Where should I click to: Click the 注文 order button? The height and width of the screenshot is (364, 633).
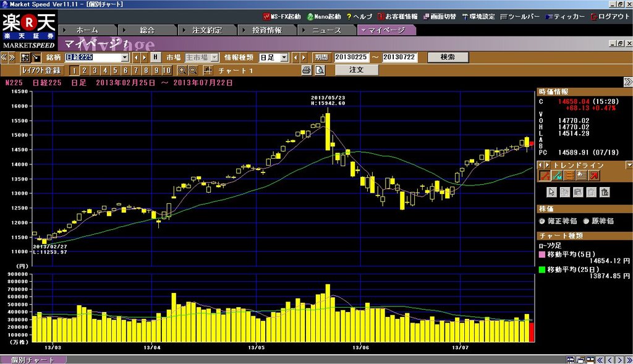tap(356, 70)
